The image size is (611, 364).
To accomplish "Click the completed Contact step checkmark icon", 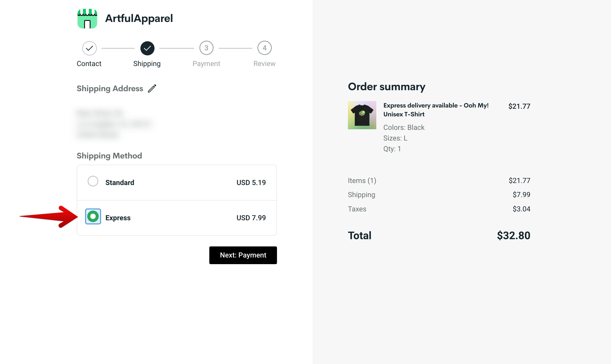I will pyautogui.click(x=89, y=48).
